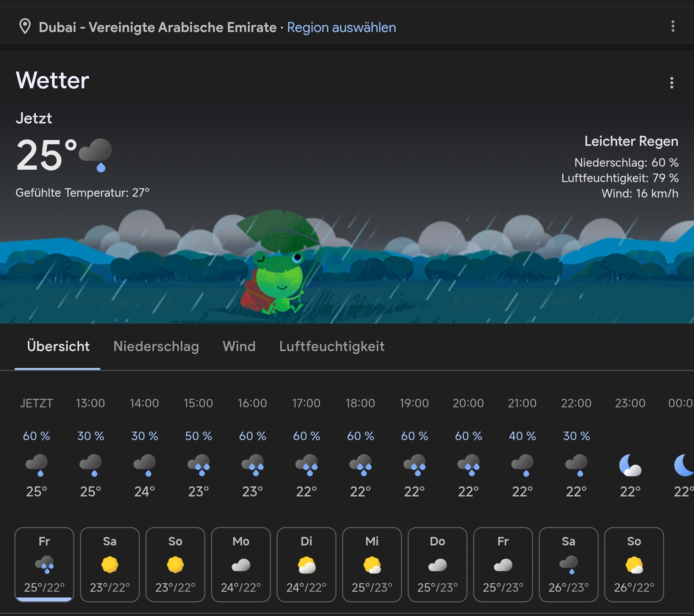
Task: Switch to the Niederschlag tab
Action: 156,346
